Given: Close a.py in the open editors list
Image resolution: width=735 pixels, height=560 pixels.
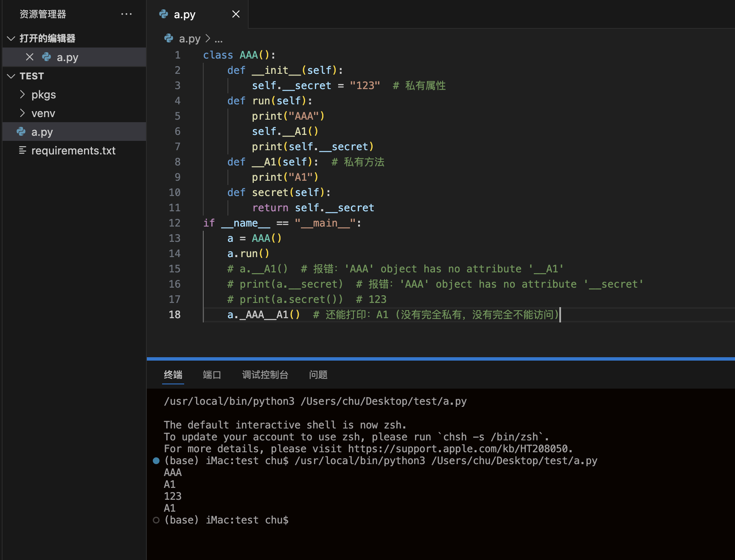Looking at the screenshot, I should (30, 57).
